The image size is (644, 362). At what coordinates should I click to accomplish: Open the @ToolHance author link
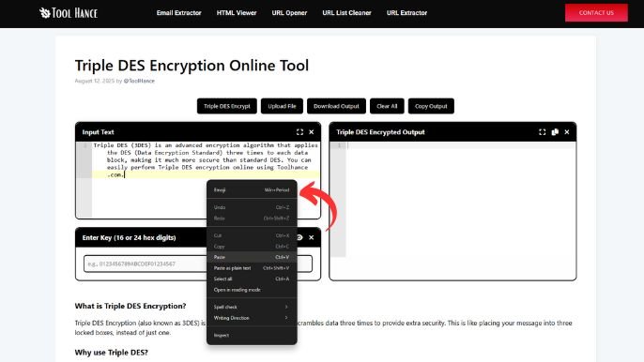coord(139,81)
